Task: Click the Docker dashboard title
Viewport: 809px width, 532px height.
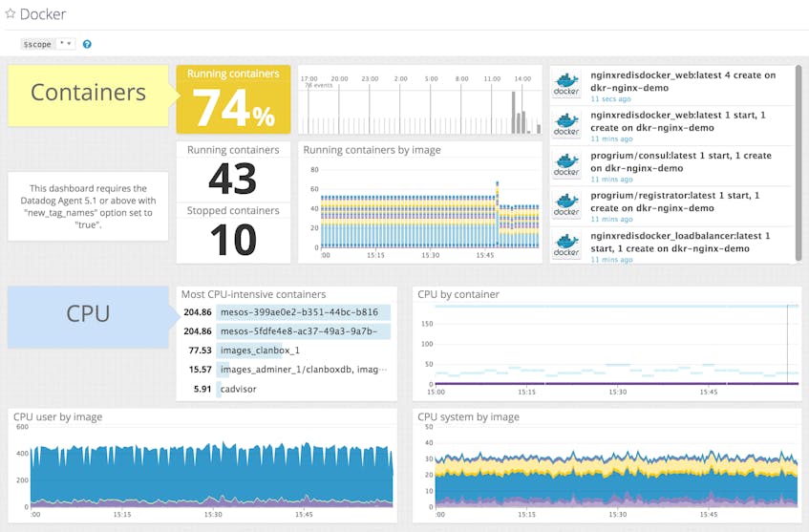Action: [x=43, y=14]
